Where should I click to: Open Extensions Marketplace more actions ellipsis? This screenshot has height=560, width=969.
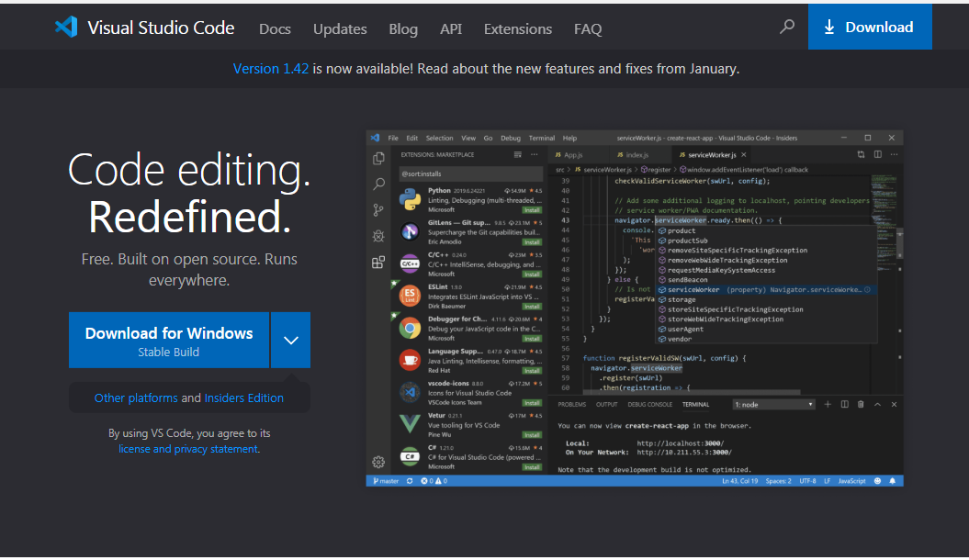coord(535,154)
